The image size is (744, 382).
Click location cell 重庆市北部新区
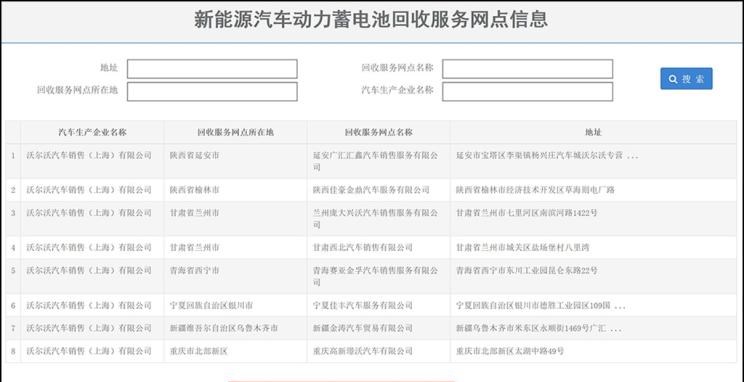[x=199, y=351]
